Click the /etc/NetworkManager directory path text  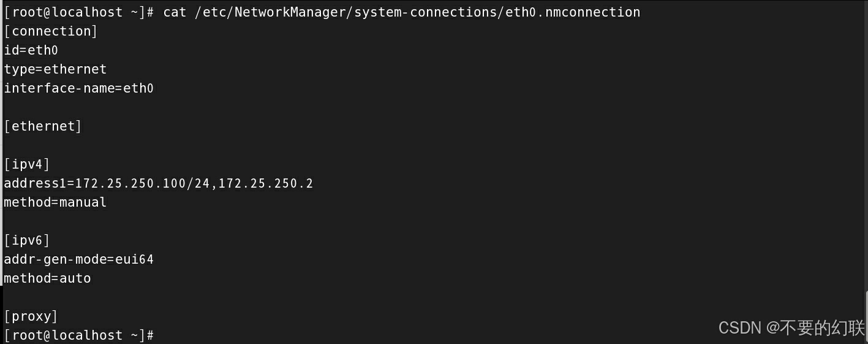(x=270, y=12)
